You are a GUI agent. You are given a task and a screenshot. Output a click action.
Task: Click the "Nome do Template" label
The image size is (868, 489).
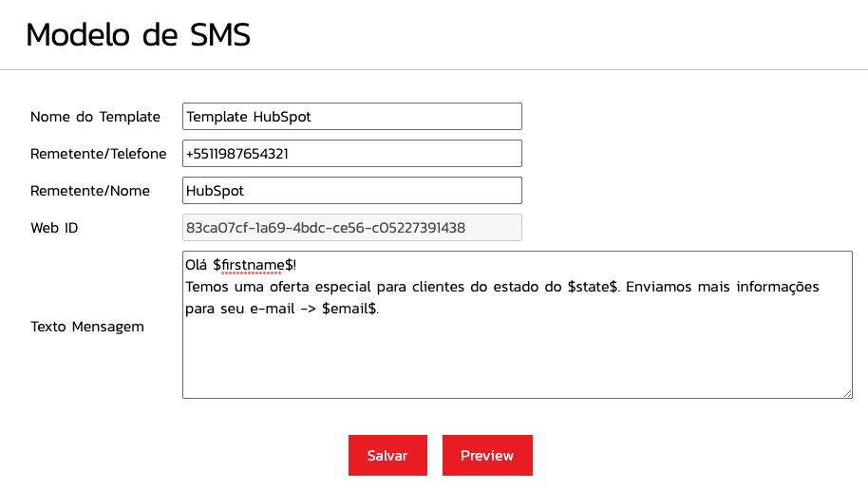(95, 117)
